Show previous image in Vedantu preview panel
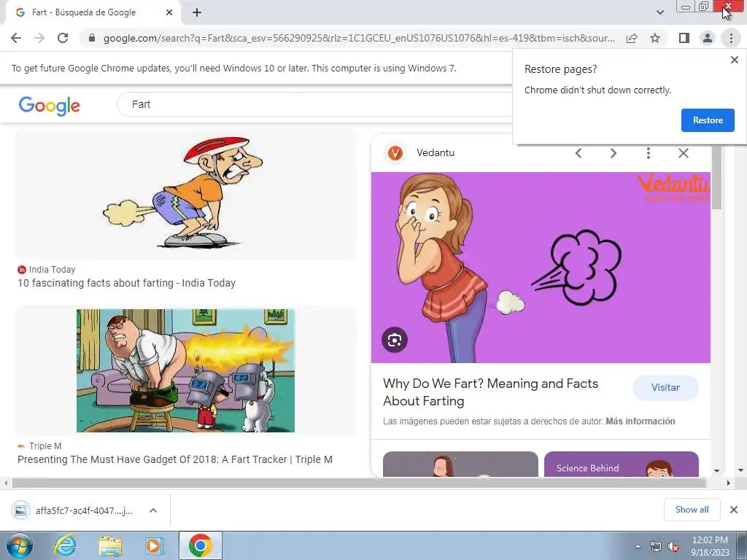This screenshot has height=560, width=747. 578,153
